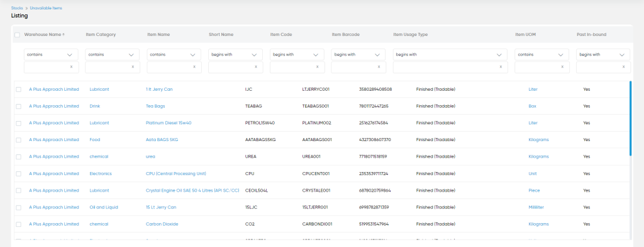644x247 pixels.
Task: Clear the Warehouse Name filter with its x icon
Action: tap(71, 67)
